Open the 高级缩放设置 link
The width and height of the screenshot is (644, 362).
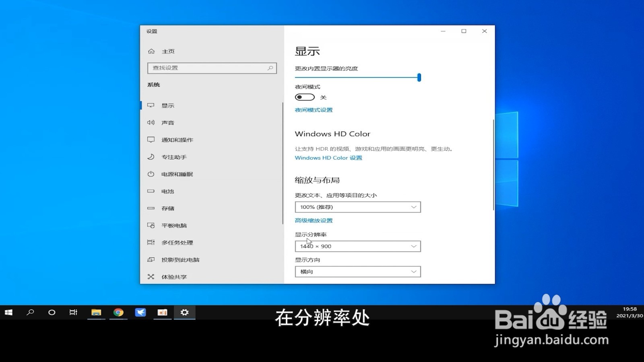click(314, 220)
